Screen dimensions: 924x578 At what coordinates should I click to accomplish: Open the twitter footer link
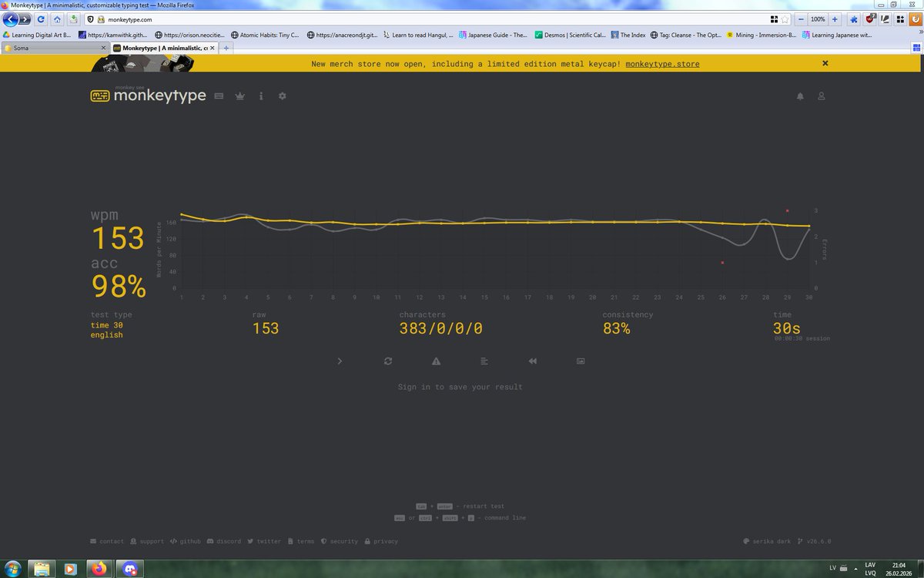264,542
